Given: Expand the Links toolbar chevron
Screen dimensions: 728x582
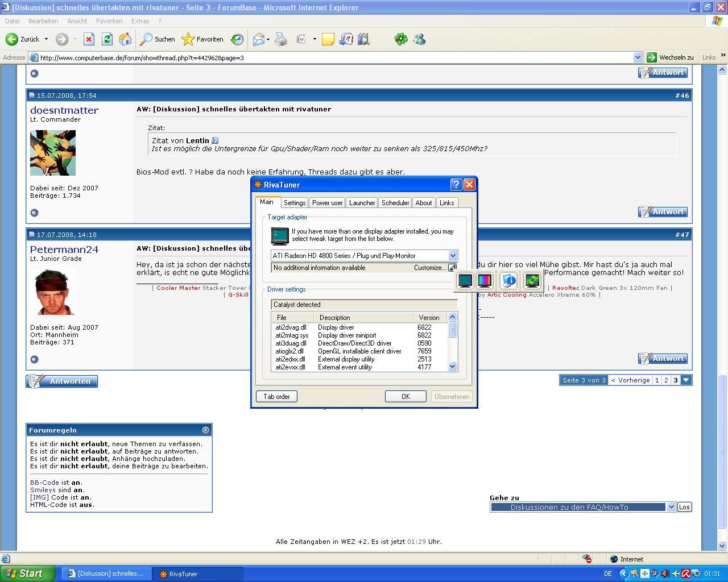Looking at the screenshot, I should pyautogui.click(x=723, y=56).
